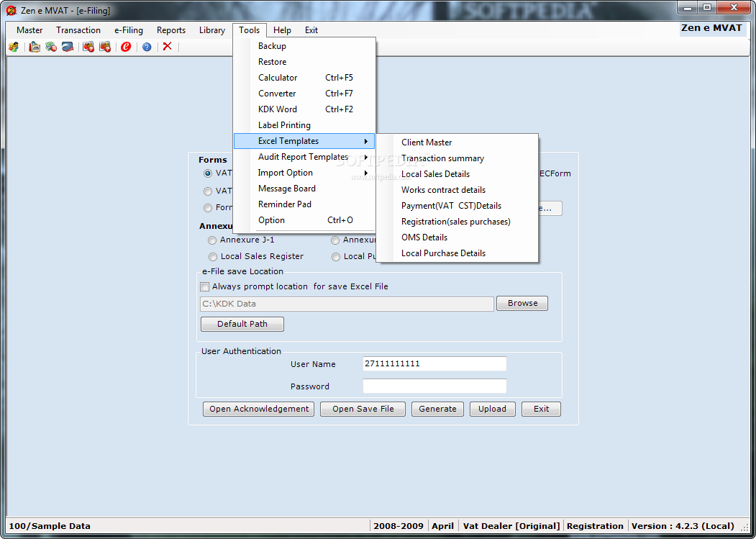Select the Annexure J-1 radio button

[x=212, y=240]
